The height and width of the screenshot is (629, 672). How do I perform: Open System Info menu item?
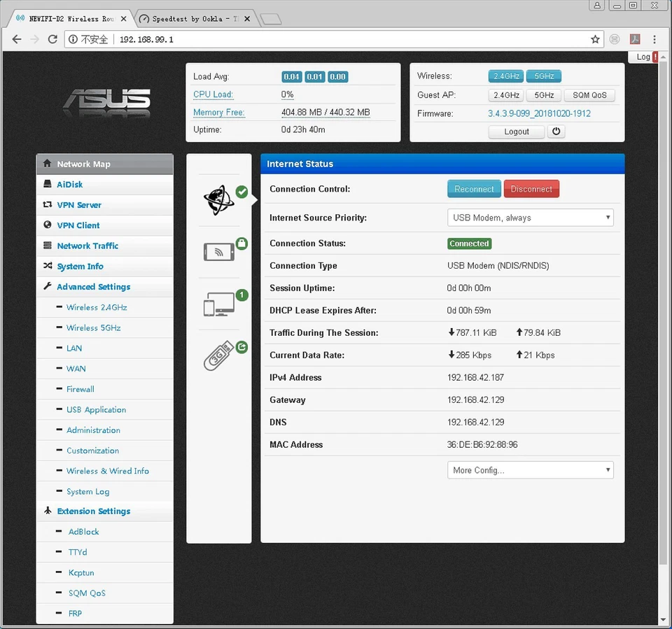click(x=105, y=267)
